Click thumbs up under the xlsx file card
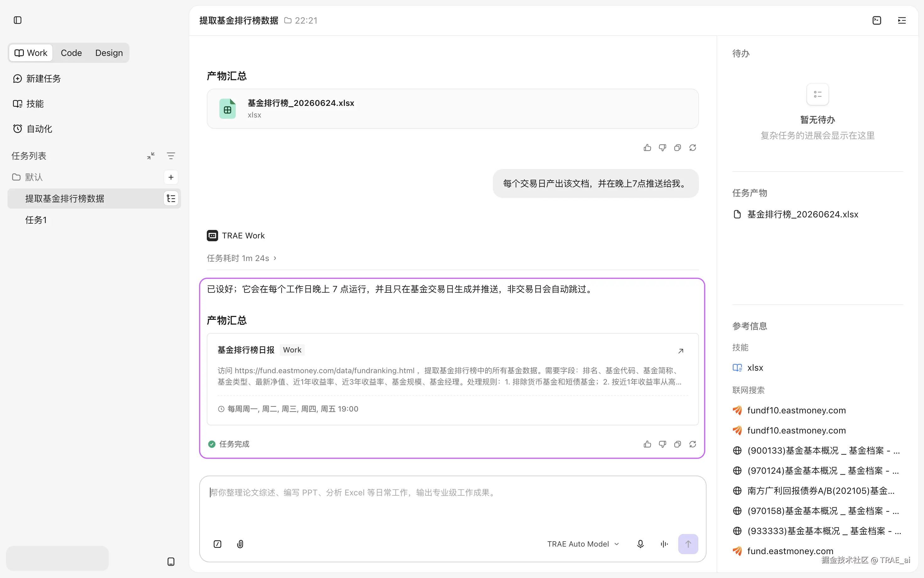The width and height of the screenshot is (924, 578). pos(647,148)
